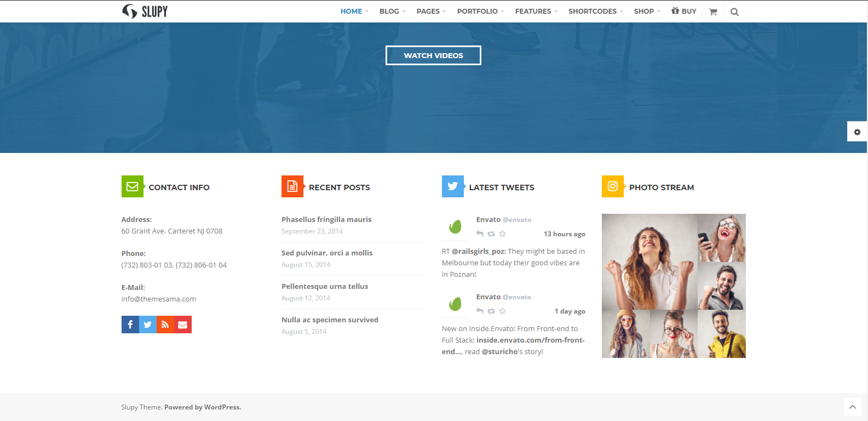The image size is (868, 421).
Task: Open the Phasellus fringilla mauris post
Action: 326,219
